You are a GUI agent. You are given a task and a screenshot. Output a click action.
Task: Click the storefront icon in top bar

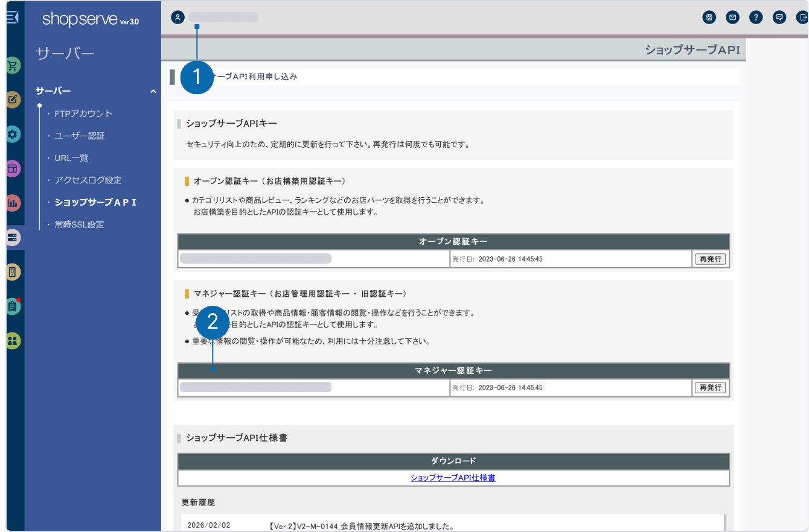(x=709, y=17)
